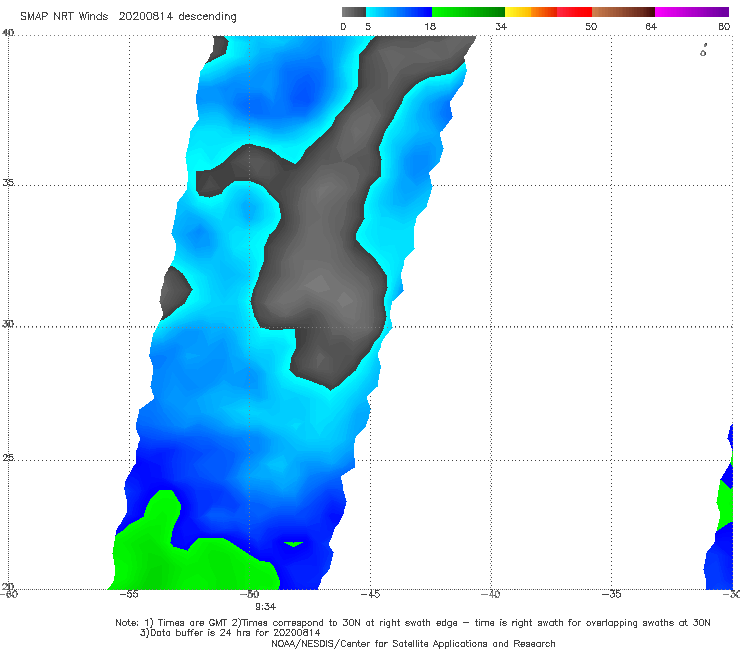
Task: Click the latitude axis label '35'
Action: (8, 182)
